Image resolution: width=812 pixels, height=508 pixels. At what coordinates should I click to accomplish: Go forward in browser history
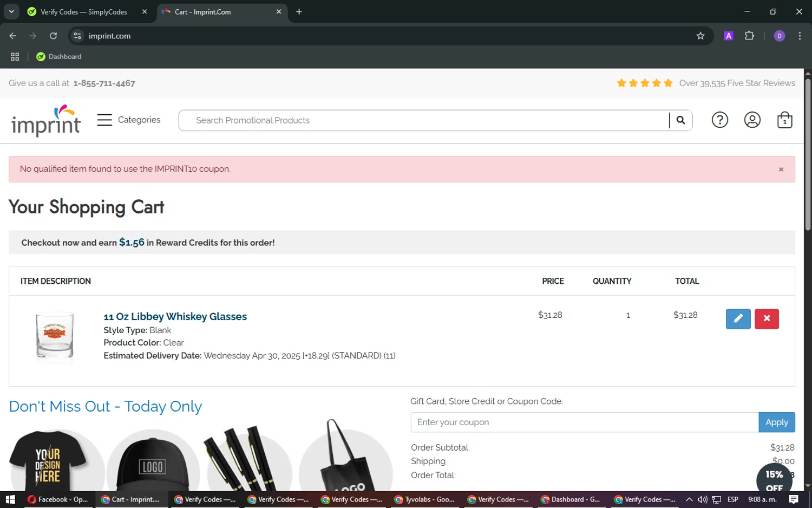point(33,36)
